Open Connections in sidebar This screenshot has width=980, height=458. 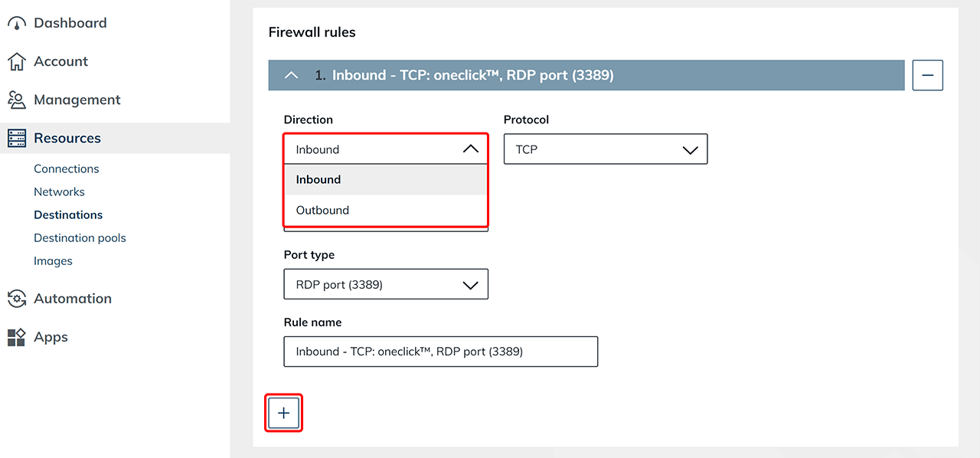pos(67,168)
